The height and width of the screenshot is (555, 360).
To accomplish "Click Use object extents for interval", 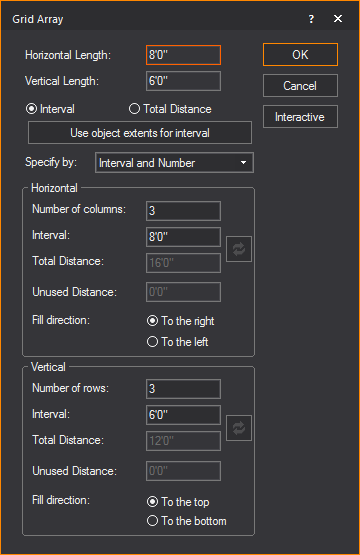I will 140,133.
